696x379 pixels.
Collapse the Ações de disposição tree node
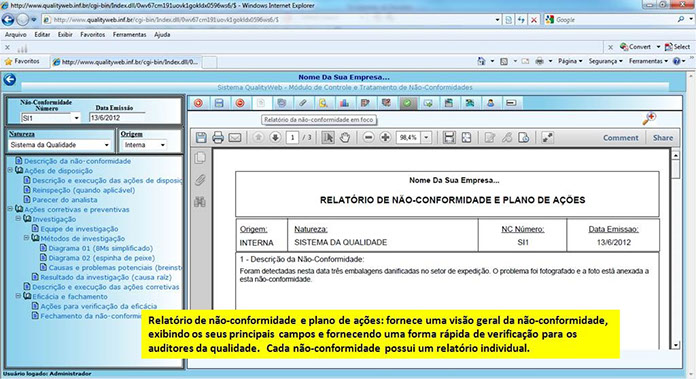(x=10, y=170)
